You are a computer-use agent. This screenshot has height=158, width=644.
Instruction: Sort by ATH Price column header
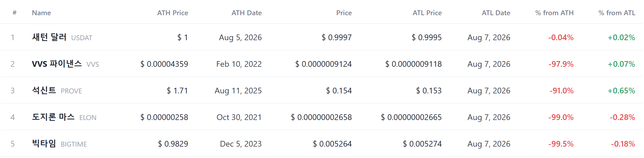tap(173, 13)
